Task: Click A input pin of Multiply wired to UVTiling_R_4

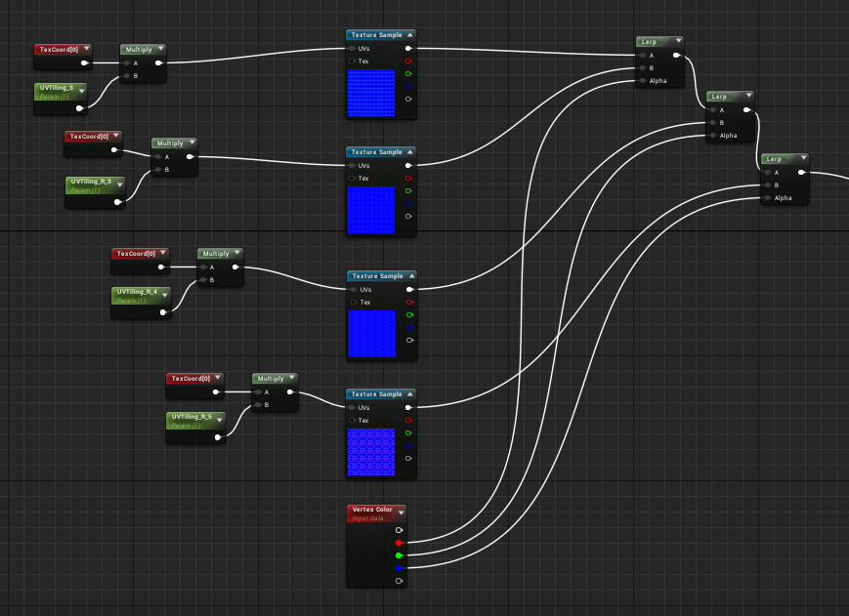Action: [203, 267]
